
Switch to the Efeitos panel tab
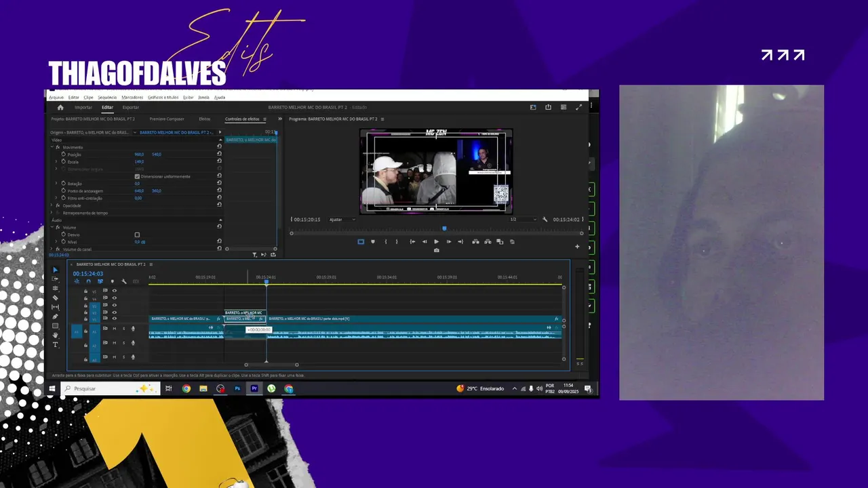(204, 119)
